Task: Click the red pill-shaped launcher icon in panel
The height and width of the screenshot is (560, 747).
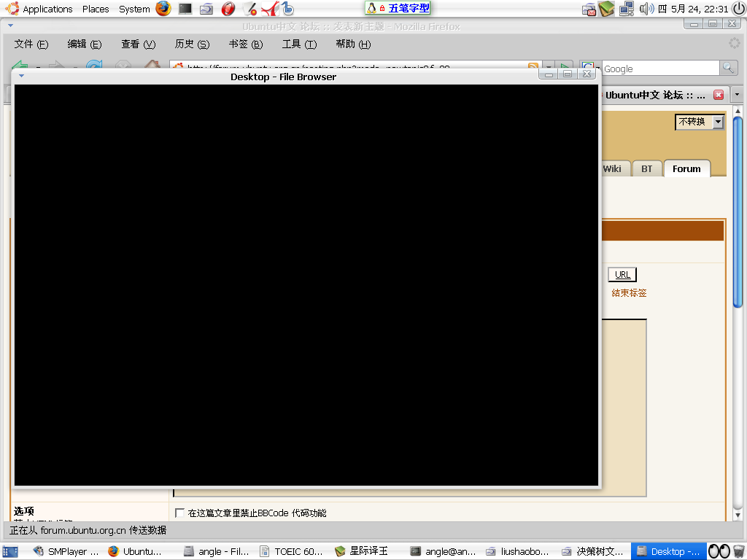Action: [x=228, y=8]
